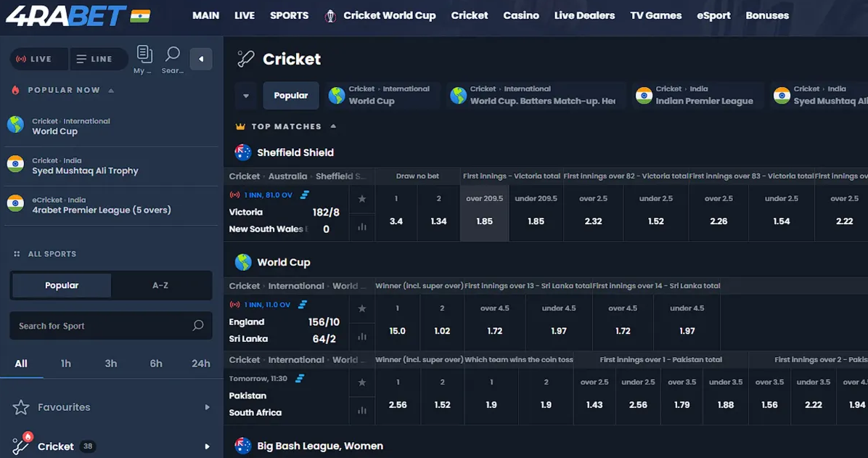Favourite the Victoria vs New South Wales match
The image size is (868, 458).
(361, 199)
